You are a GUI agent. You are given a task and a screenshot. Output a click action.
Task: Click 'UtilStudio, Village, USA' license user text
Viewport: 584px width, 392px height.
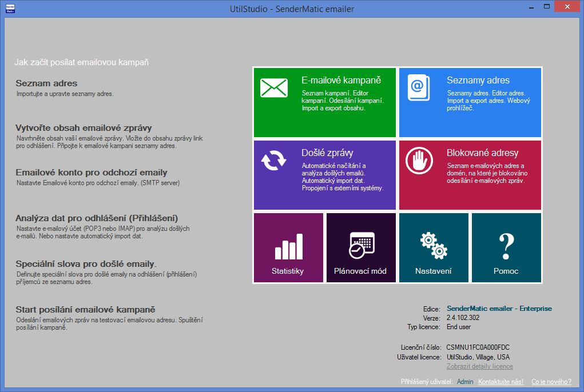(x=478, y=357)
